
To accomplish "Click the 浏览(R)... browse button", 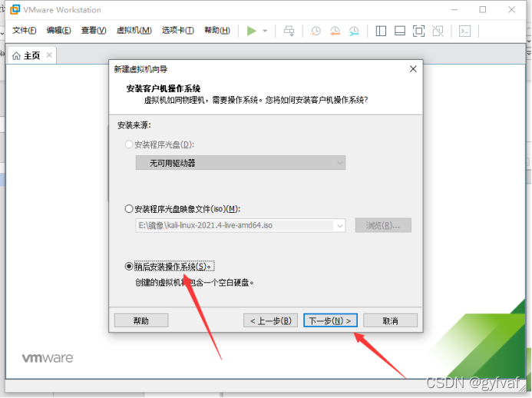I will coord(383,225).
